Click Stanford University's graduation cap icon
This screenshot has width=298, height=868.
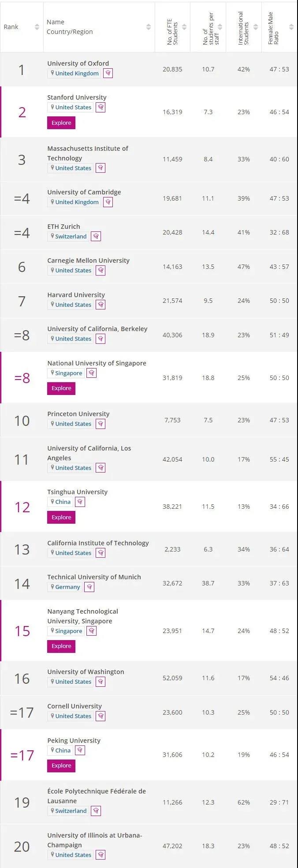101,107
